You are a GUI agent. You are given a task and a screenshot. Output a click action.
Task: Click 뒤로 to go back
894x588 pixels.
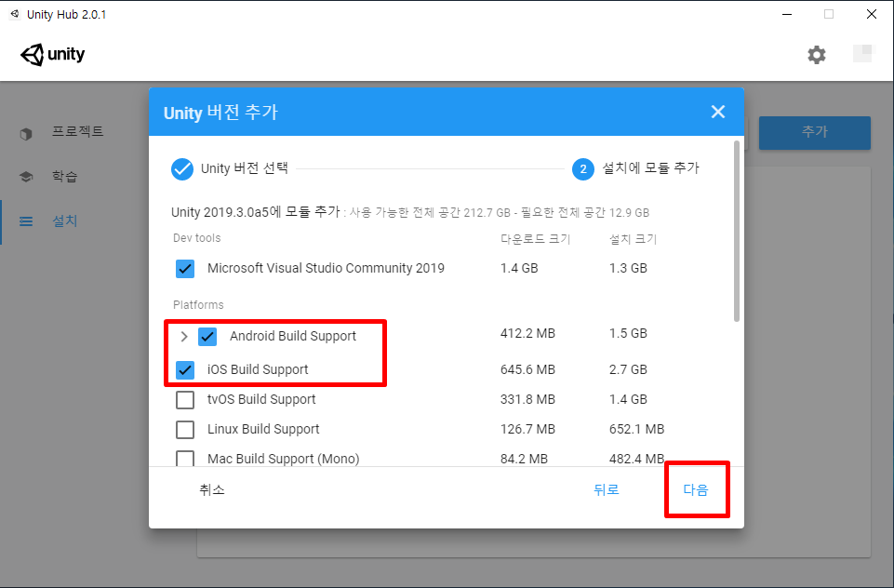pos(606,489)
